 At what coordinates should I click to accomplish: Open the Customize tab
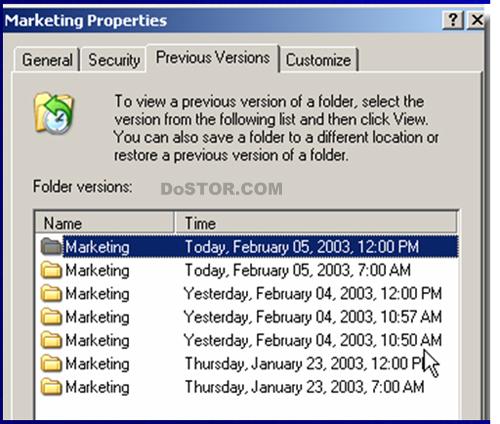coord(318,60)
